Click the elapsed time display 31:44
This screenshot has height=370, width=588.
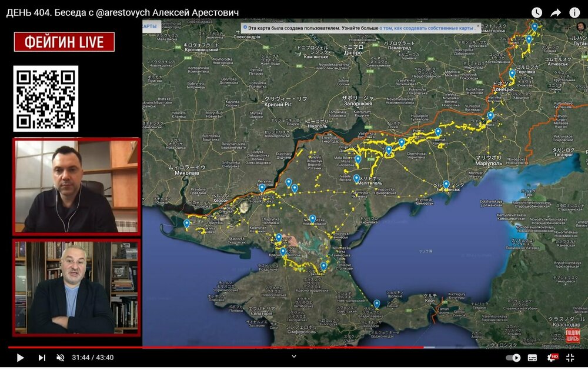[81, 358]
